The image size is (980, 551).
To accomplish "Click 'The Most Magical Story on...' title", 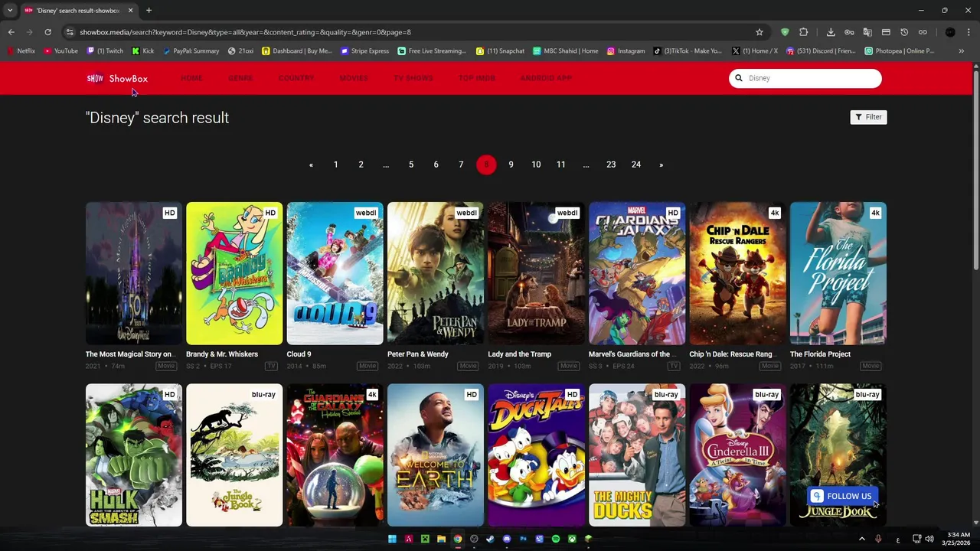I will pos(129,354).
